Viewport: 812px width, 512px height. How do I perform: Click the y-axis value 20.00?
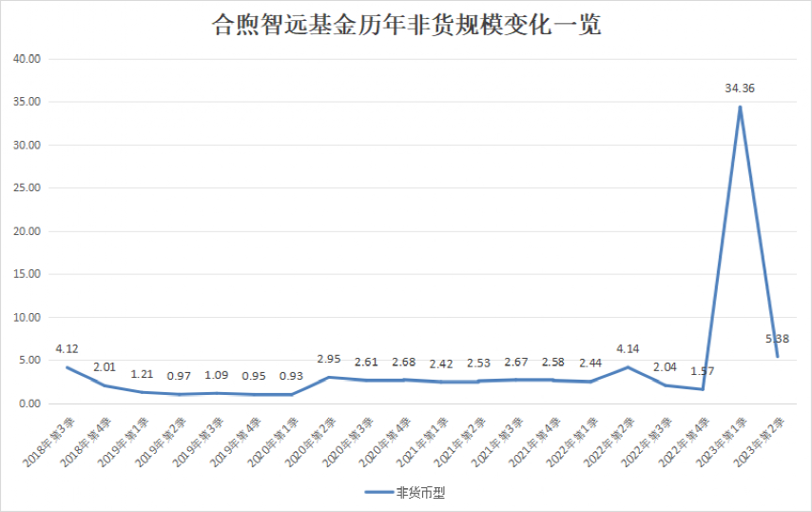click(27, 231)
